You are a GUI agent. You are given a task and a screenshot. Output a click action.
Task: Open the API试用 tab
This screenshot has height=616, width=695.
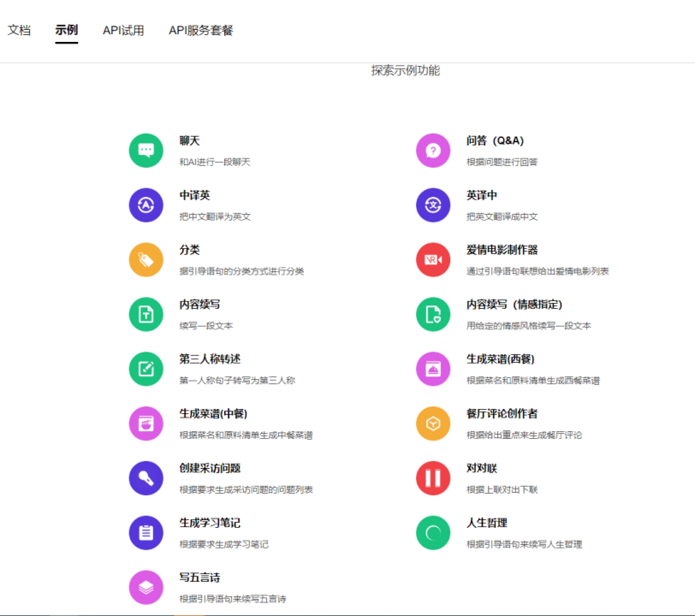point(123,30)
